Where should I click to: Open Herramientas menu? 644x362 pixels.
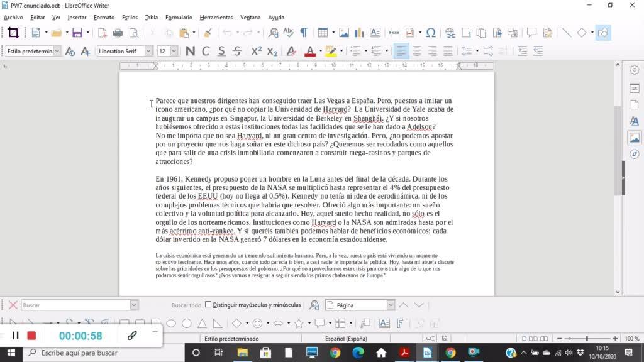click(x=216, y=17)
